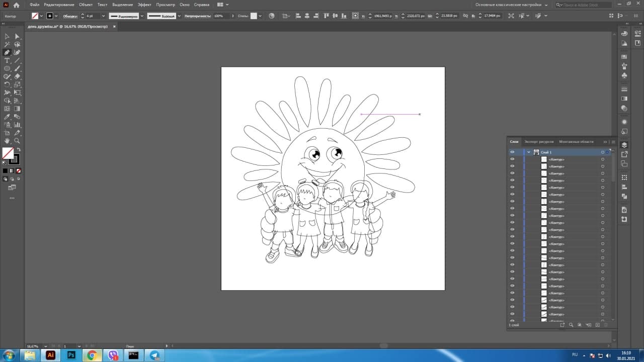This screenshot has width=644, height=362.
Task: Select the Magic Wand tool
Action: coord(7,44)
